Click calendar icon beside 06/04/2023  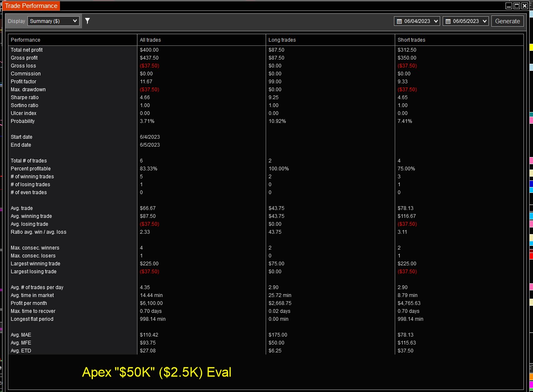pos(399,21)
